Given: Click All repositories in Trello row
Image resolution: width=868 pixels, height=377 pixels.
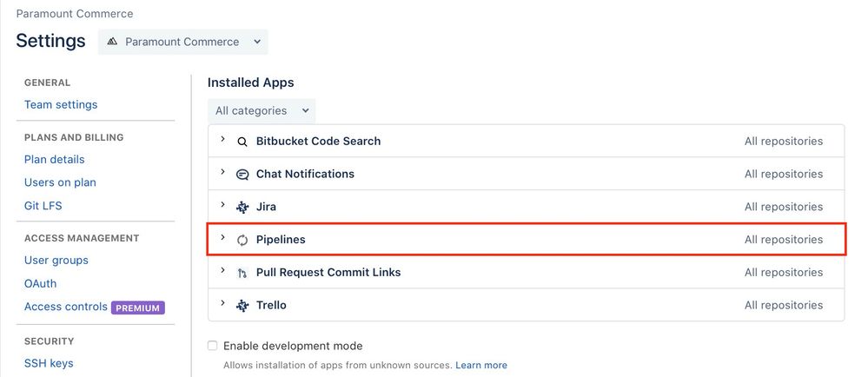Looking at the screenshot, I should pyautogui.click(x=784, y=306).
